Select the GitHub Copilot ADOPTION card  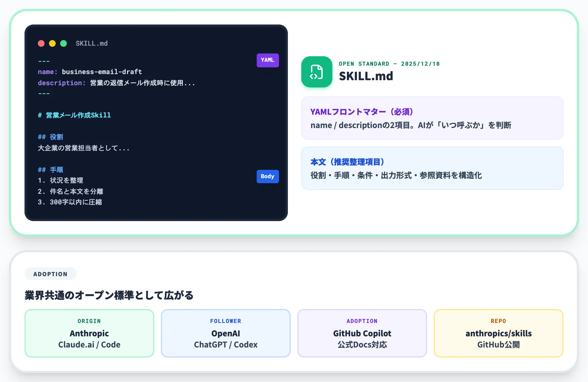coord(362,333)
